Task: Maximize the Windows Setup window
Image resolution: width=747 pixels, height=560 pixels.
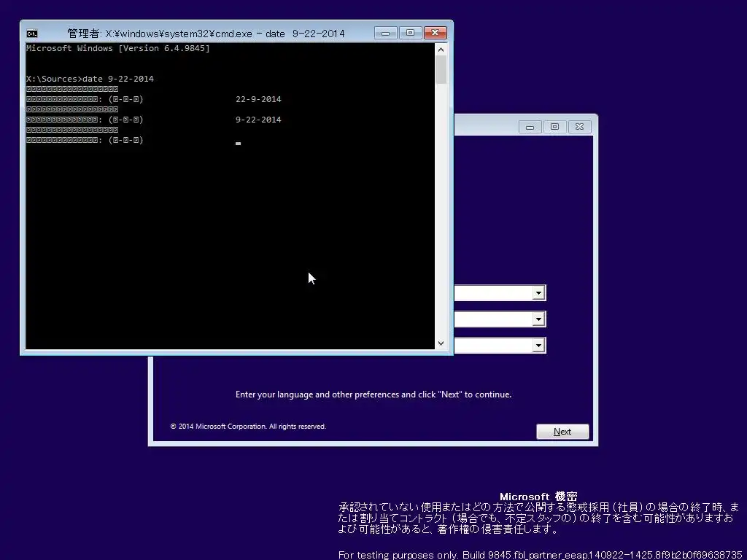Action: (x=554, y=127)
